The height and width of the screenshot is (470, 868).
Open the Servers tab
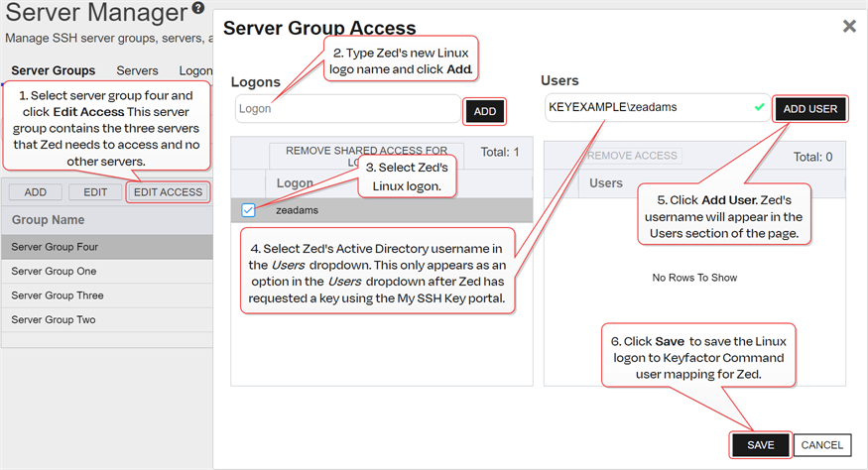(137, 70)
